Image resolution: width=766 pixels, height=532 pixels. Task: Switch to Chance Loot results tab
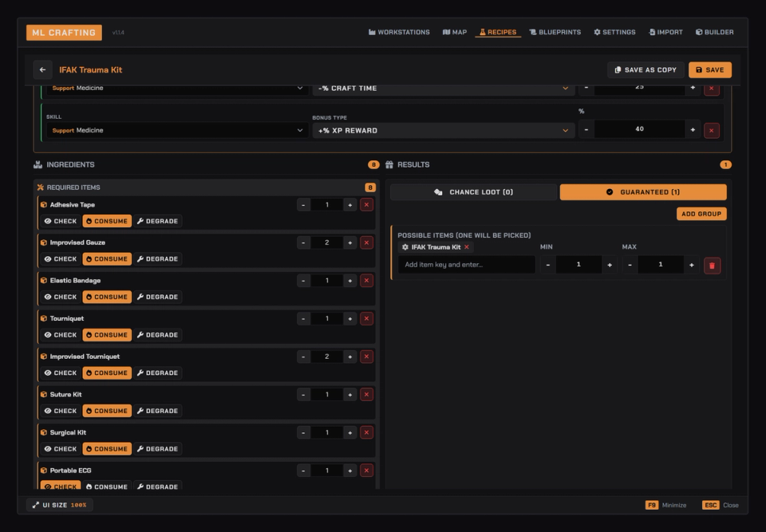click(x=473, y=192)
